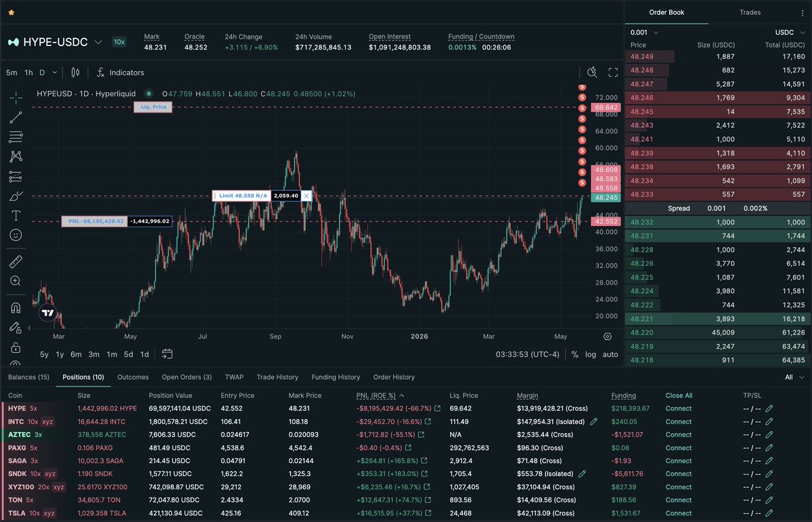
Task: Select the ruler measure tool
Action: (x=16, y=261)
